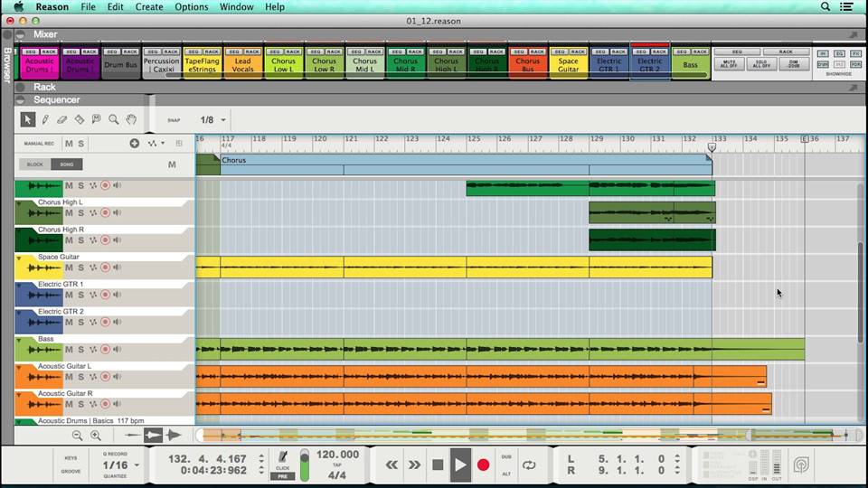This screenshot has height=488, width=868.
Task: Click the song overview navigator strip
Action: tap(530, 436)
